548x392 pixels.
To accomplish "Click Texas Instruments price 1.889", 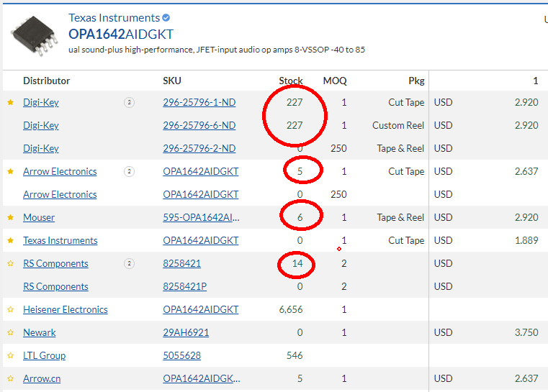I will click(x=526, y=240).
